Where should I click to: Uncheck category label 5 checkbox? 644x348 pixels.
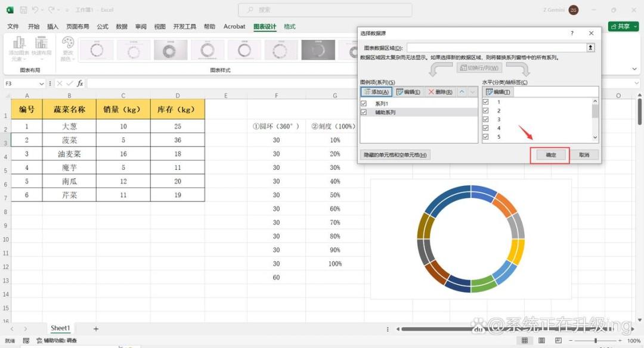click(485, 136)
